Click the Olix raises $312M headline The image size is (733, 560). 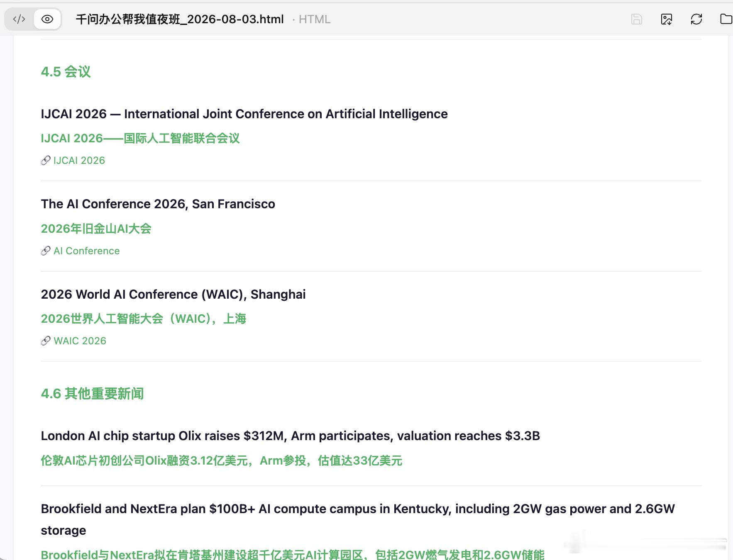(290, 436)
